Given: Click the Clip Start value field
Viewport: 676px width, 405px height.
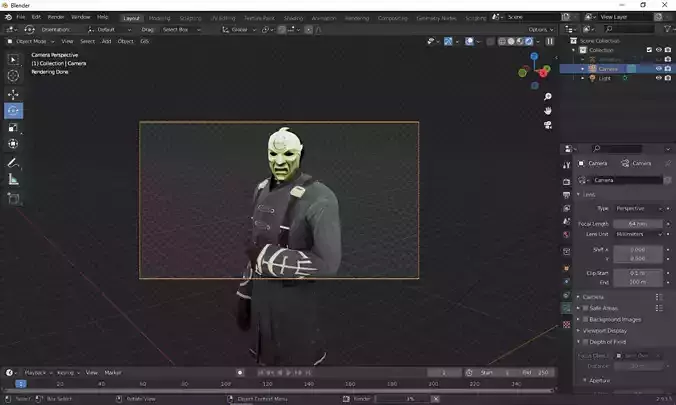Looking at the screenshot, I should [x=638, y=273].
